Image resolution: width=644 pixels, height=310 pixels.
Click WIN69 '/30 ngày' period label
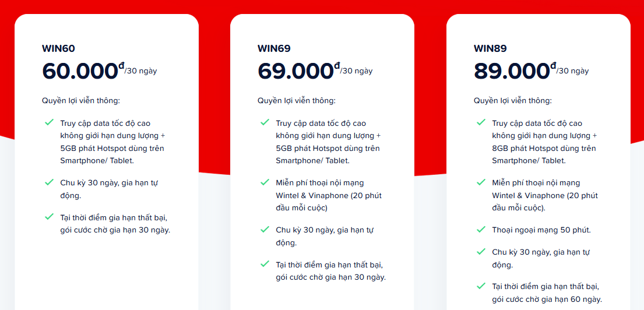tap(357, 71)
